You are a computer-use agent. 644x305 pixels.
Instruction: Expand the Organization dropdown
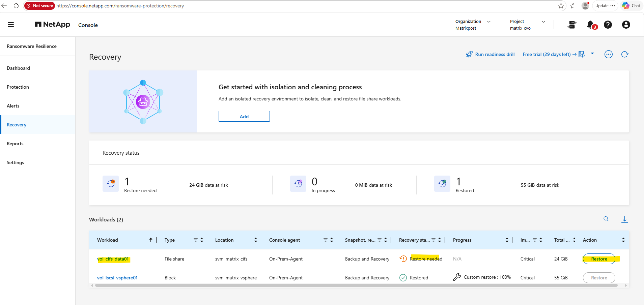point(489,22)
